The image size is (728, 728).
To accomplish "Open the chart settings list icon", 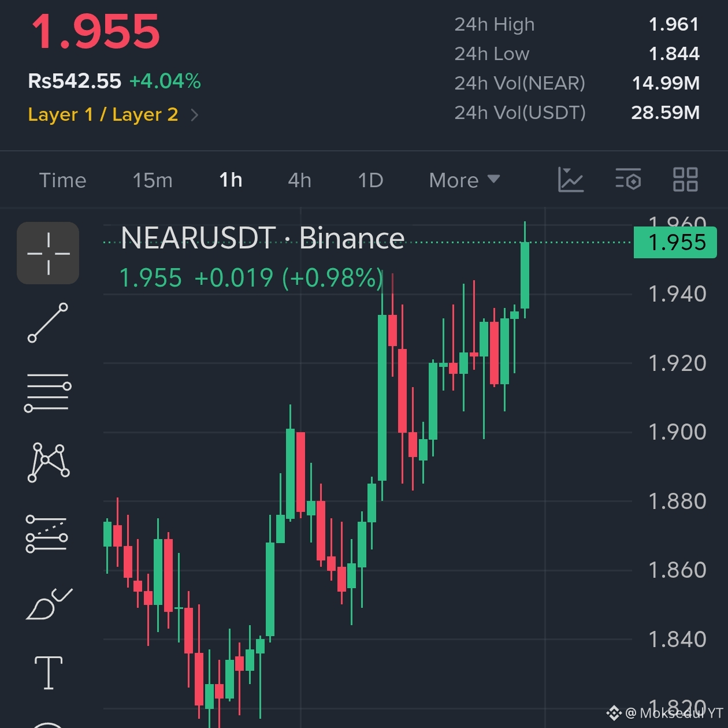I will 628,180.
